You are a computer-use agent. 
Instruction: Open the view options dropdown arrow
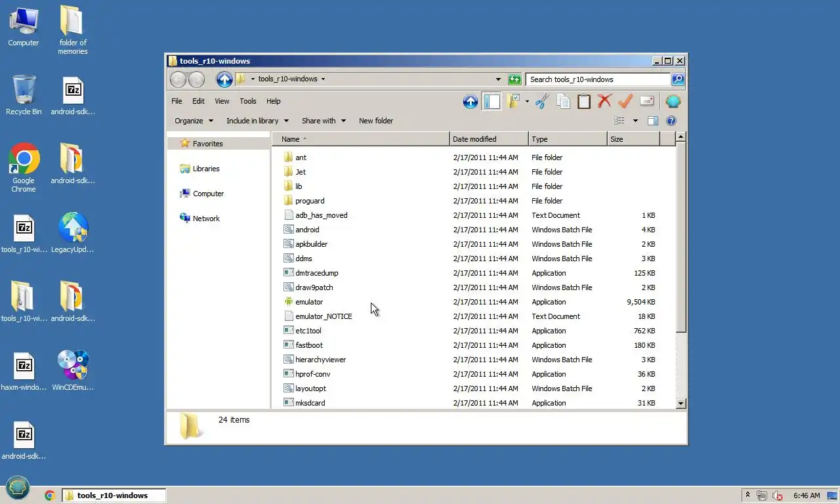pyautogui.click(x=635, y=121)
